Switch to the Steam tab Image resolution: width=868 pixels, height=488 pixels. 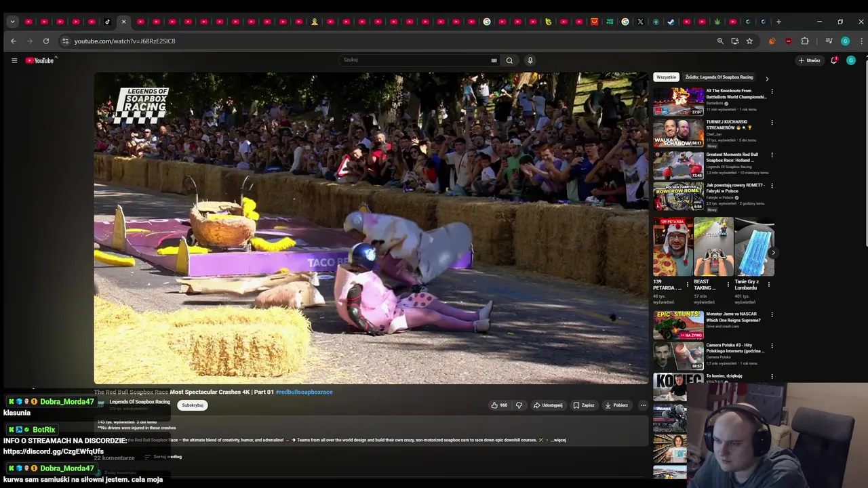(x=671, y=22)
